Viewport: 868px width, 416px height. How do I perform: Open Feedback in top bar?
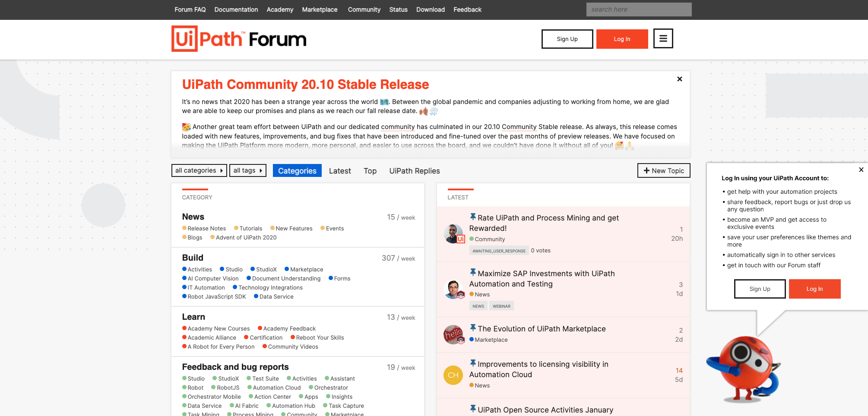coord(467,9)
